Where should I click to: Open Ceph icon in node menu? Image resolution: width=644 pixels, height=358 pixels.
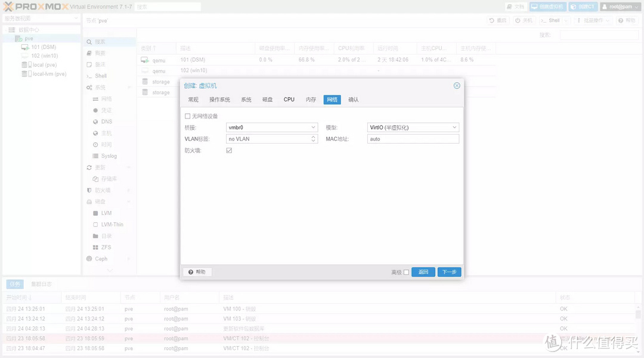(x=89, y=259)
